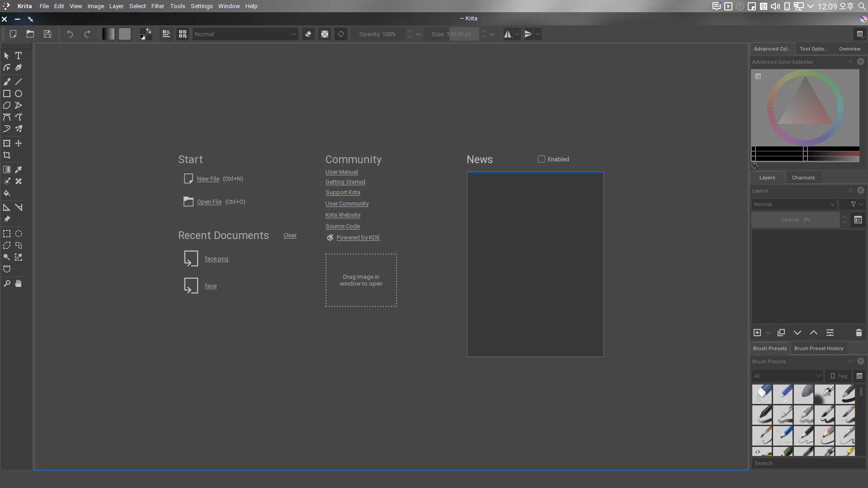Choose the Crop tool
Viewport: 868px width, 488px height.
[7, 155]
